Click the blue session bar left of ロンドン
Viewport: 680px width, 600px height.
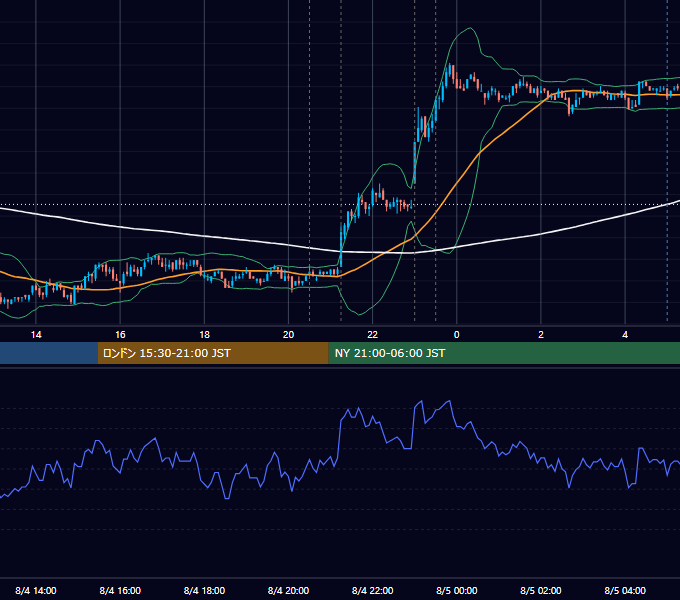coord(49,353)
